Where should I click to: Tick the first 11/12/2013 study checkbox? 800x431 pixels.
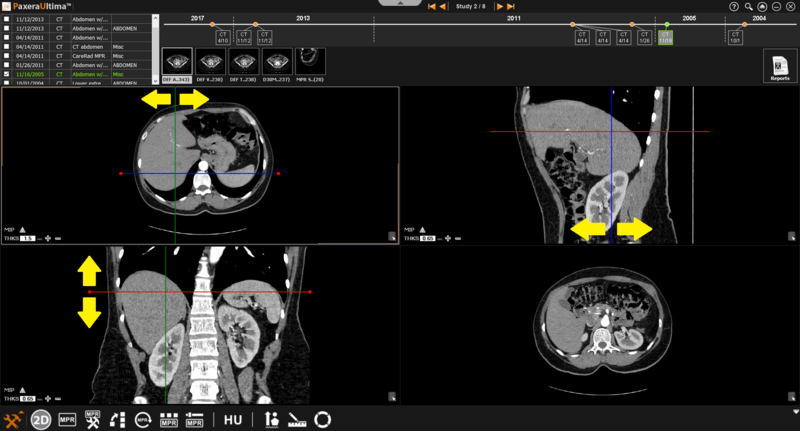pyautogui.click(x=7, y=19)
